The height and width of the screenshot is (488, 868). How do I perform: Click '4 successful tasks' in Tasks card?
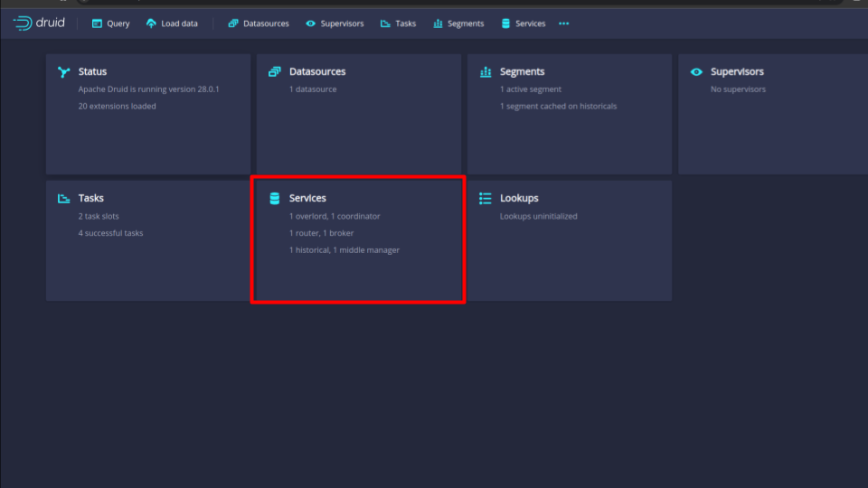click(x=110, y=233)
